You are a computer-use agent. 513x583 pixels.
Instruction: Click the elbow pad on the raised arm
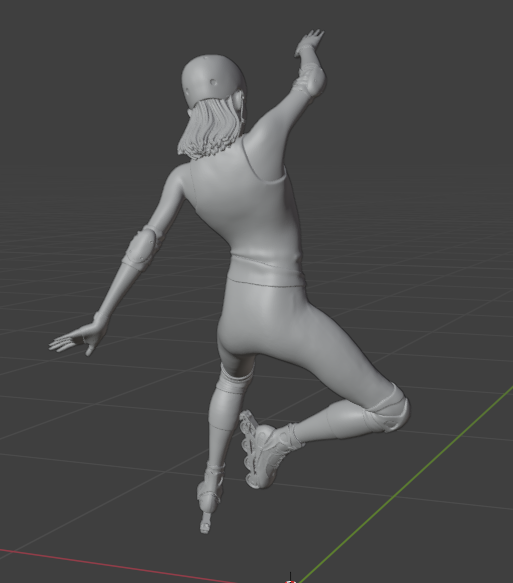pos(309,80)
